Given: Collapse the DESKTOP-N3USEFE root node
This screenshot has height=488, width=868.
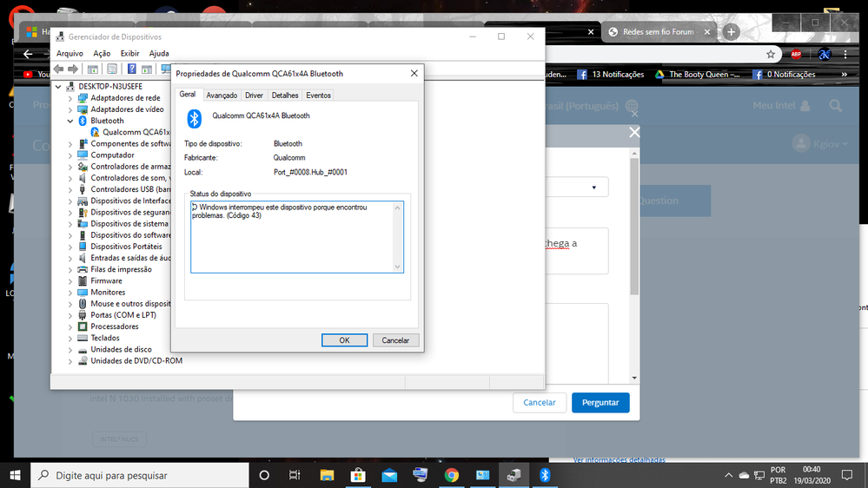Looking at the screenshot, I should (58, 86).
